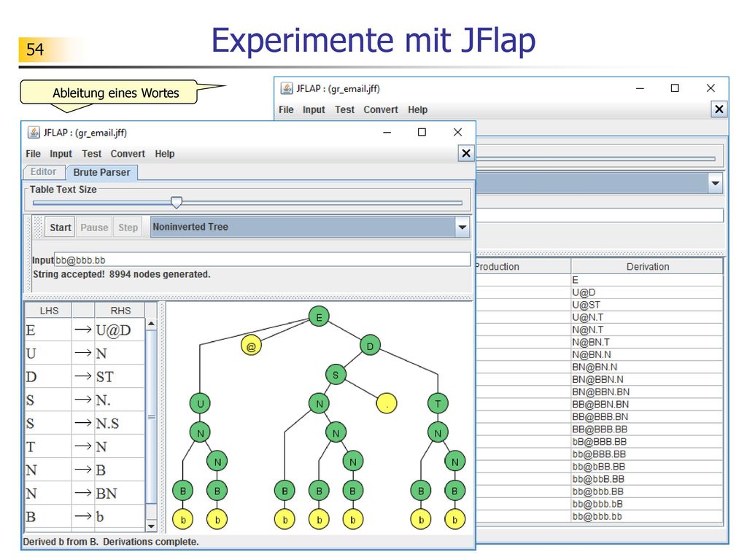Open Convert menu in front JFLAP window

point(128,154)
